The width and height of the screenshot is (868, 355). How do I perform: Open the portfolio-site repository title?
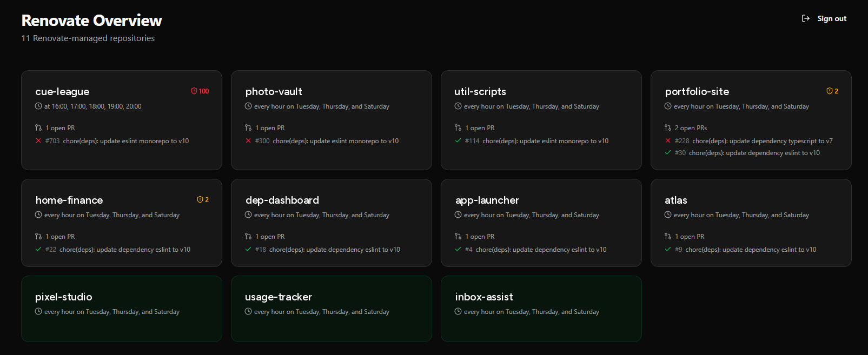coord(697,91)
